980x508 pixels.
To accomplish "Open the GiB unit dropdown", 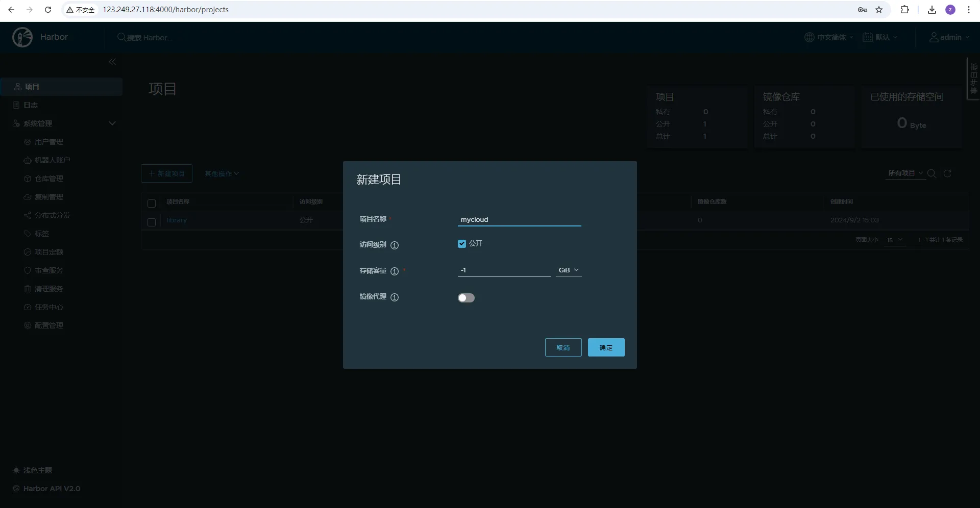I will click(569, 270).
